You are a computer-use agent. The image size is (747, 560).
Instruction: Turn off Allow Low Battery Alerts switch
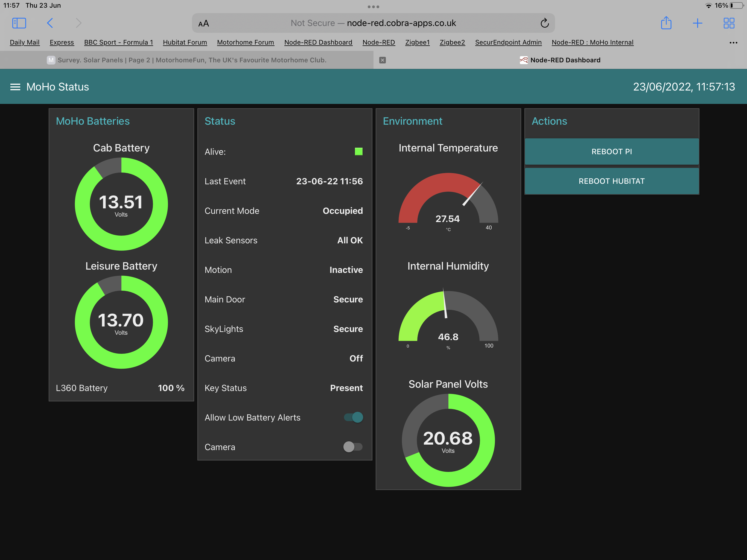353,417
